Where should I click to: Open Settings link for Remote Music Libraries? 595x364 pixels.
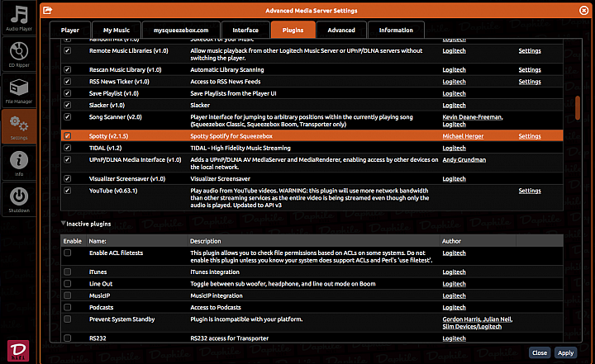point(530,51)
